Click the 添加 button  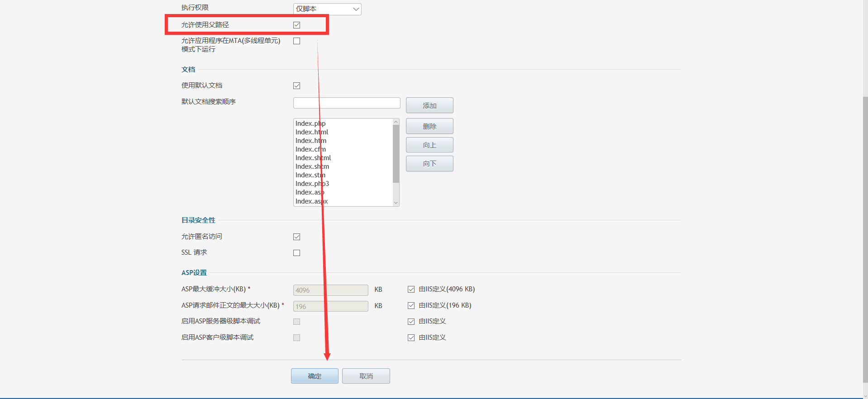point(429,105)
